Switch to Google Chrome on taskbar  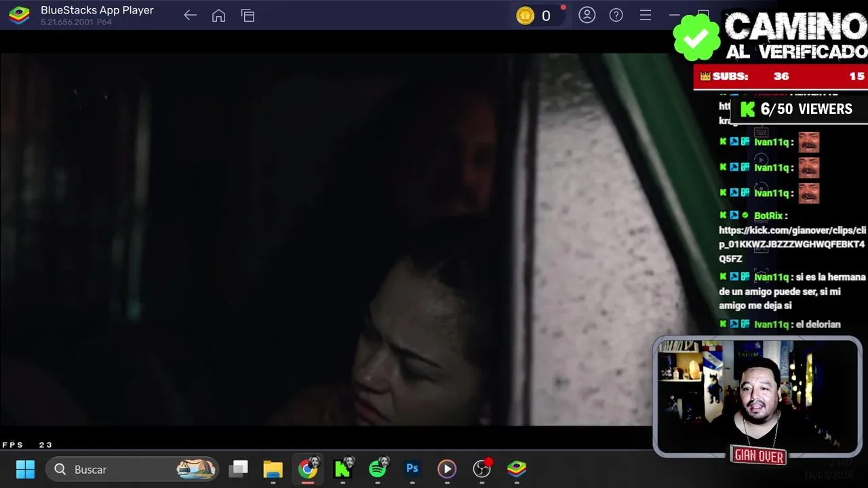coord(308,469)
